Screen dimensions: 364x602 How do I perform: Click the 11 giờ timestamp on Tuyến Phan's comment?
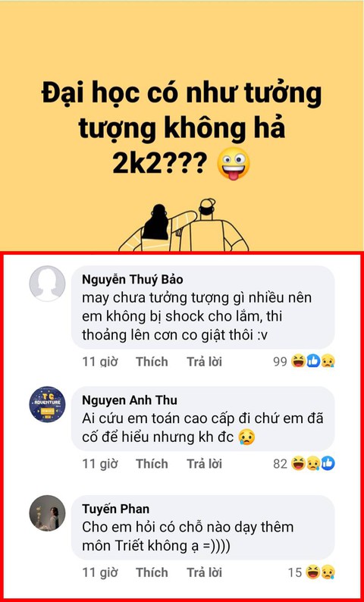pos(100,572)
